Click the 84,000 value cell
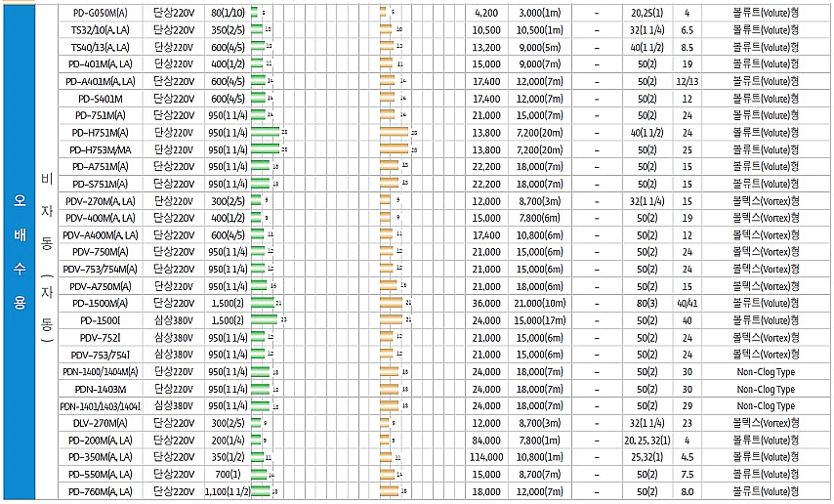The width and height of the screenshot is (834, 504). [x=485, y=440]
